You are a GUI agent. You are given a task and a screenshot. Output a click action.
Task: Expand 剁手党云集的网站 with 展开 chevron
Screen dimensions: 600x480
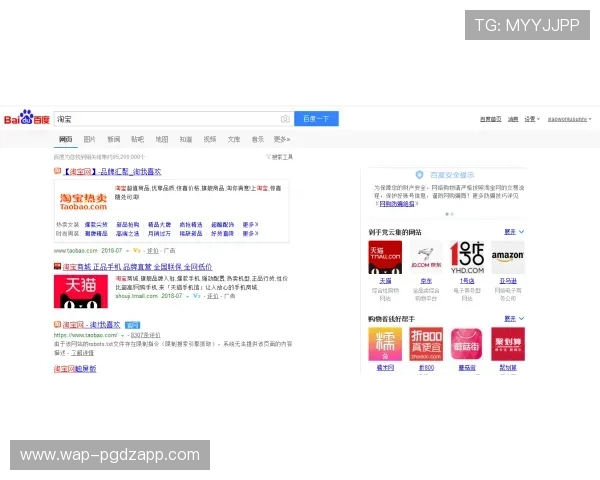coord(514,232)
